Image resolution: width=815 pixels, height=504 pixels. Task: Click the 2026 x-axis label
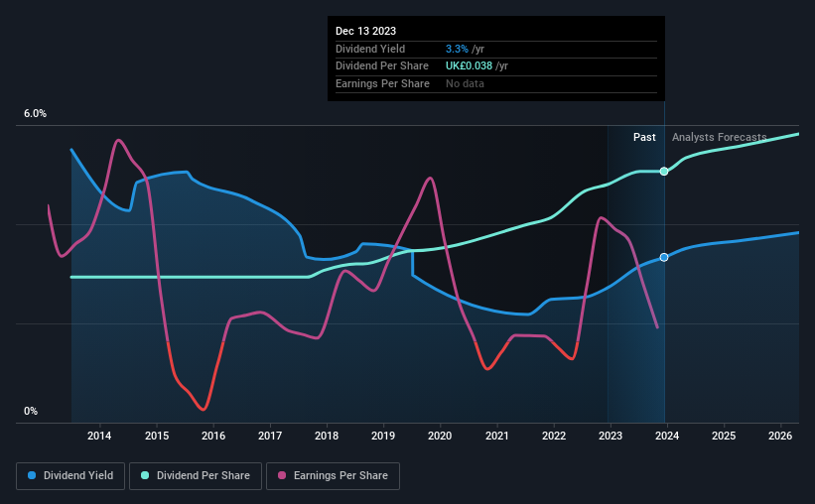(x=780, y=436)
